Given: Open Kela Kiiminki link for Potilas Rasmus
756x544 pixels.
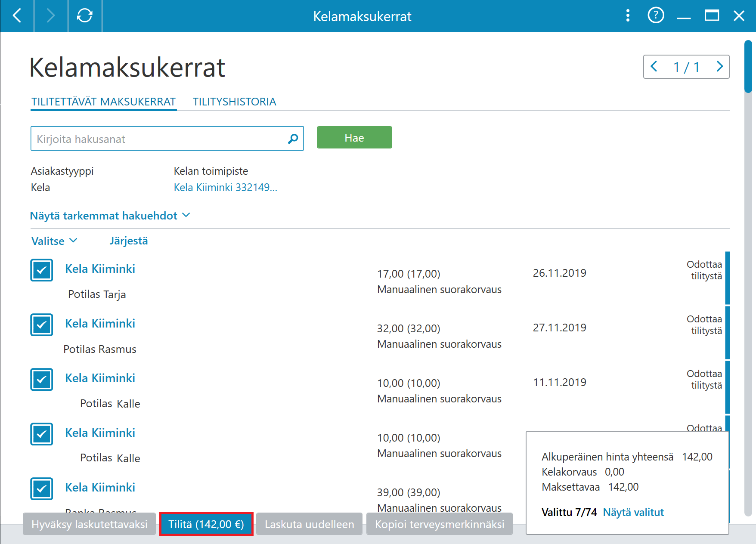Looking at the screenshot, I should 100,323.
